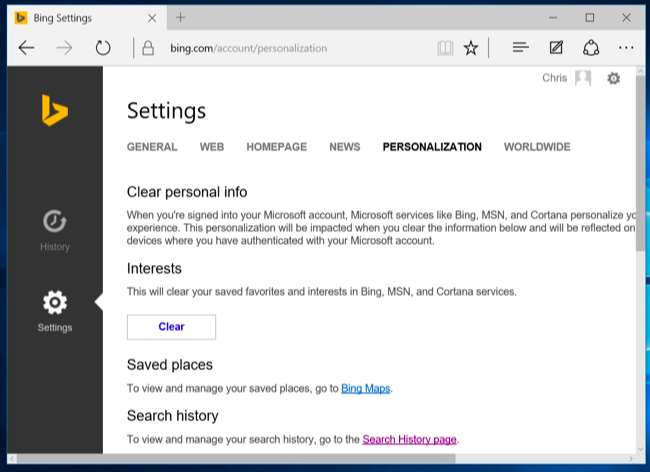Add page to favorites star
This screenshot has height=472, width=650.
point(471,48)
